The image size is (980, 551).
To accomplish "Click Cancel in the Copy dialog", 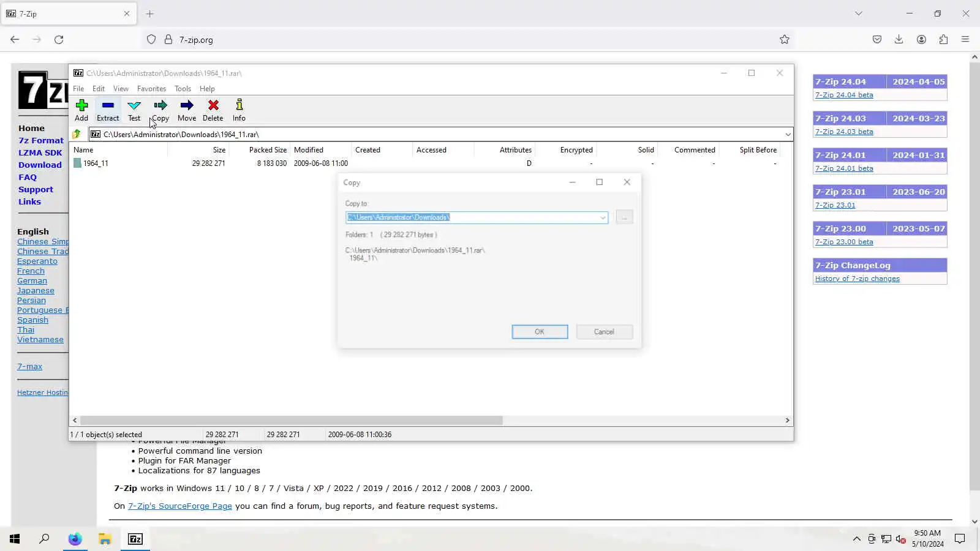I will pos(604,332).
